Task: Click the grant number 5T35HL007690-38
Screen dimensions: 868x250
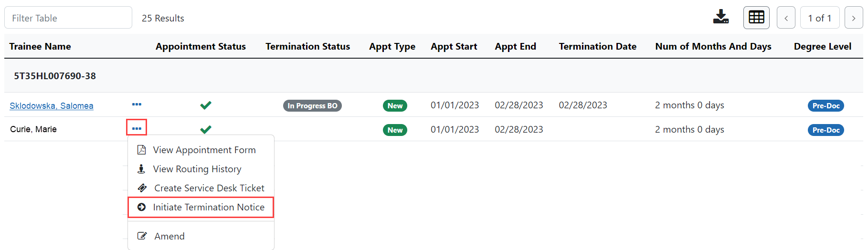Action: tap(55, 76)
